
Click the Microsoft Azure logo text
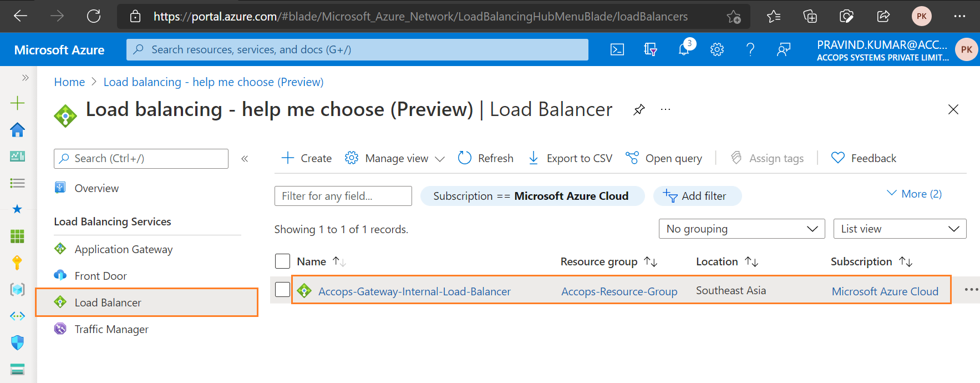coord(59,50)
